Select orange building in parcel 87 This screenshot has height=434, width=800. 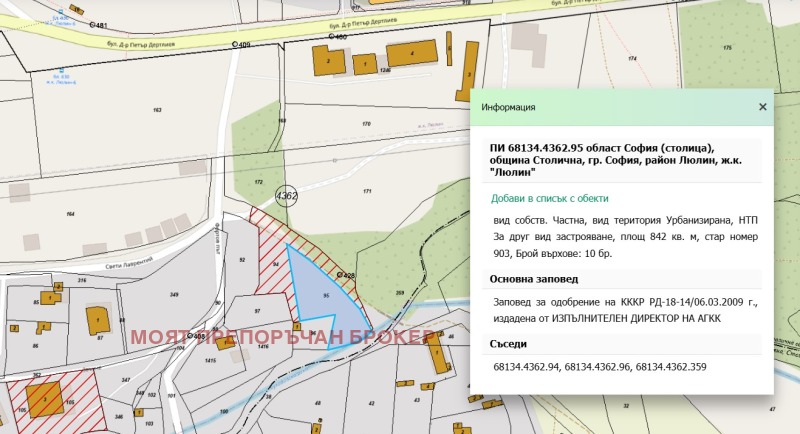point(98,320)
